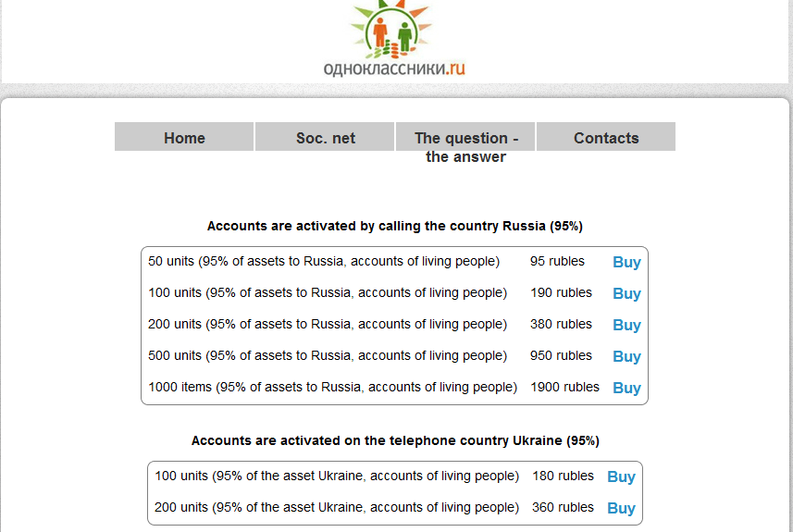793x532 pixels.
Task: Click the 950 rubles price text
Action: pyautogui.click(x=561, y=355)
